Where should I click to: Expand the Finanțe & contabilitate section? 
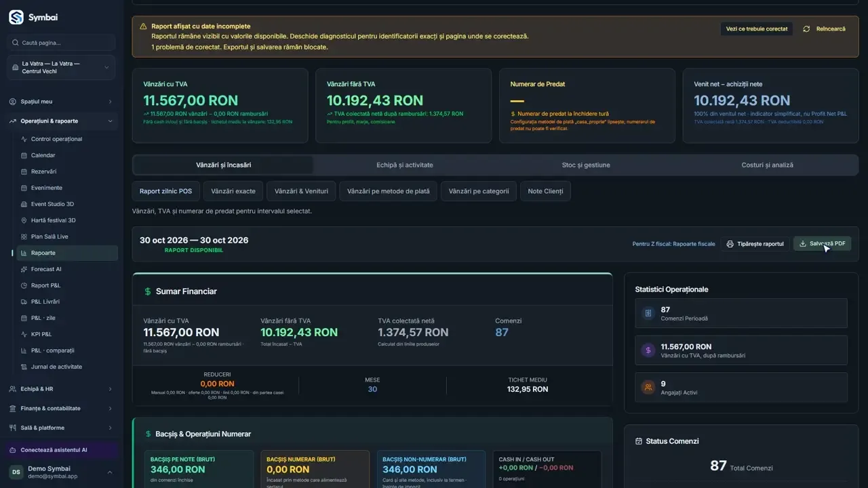pos(62,409)
